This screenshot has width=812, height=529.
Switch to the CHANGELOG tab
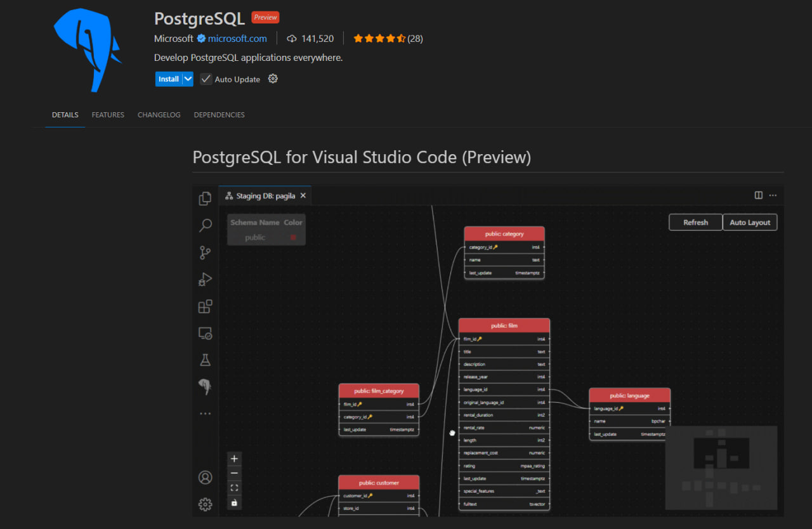tap(159, 115)
